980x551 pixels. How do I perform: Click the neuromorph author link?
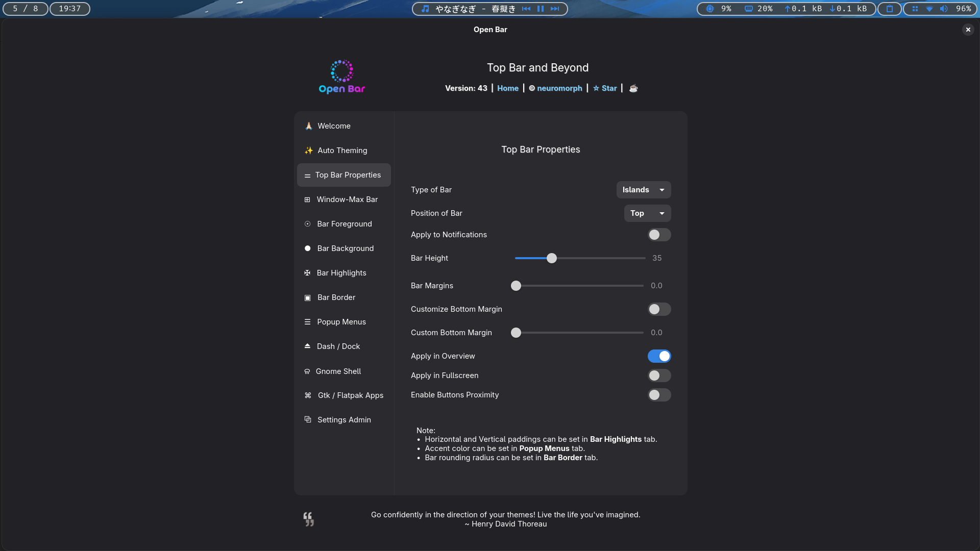(559, 88)
